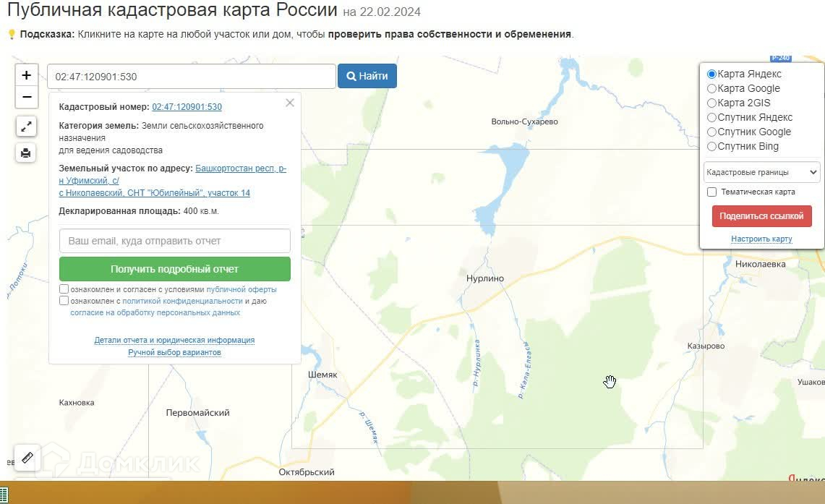Image resolution: width=825 pixels, height=504 pixels.
Task: Zoom out the map with minus button
Action: (x=26, y=98)
